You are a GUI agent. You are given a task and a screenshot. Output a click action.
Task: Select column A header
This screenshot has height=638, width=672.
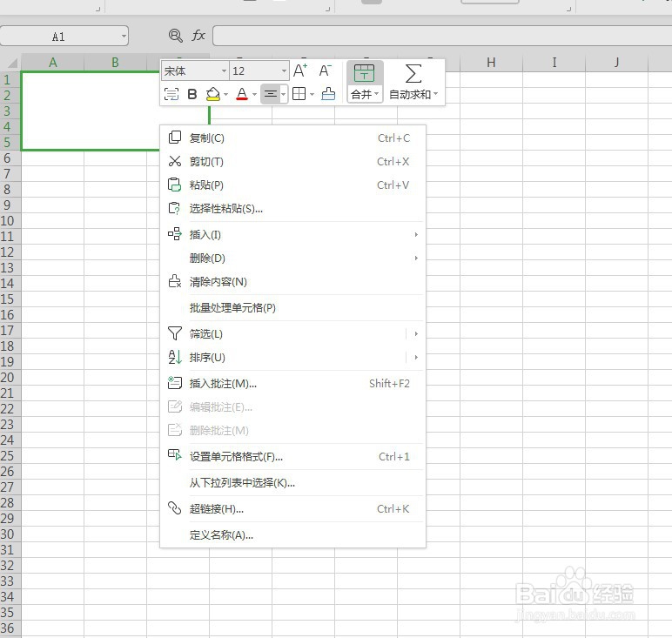(53, 63)
